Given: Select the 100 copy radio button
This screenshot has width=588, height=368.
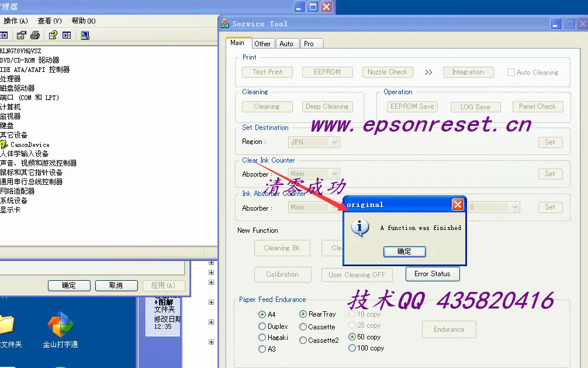Looking at the screenshot, I should (x=352, y=348).
